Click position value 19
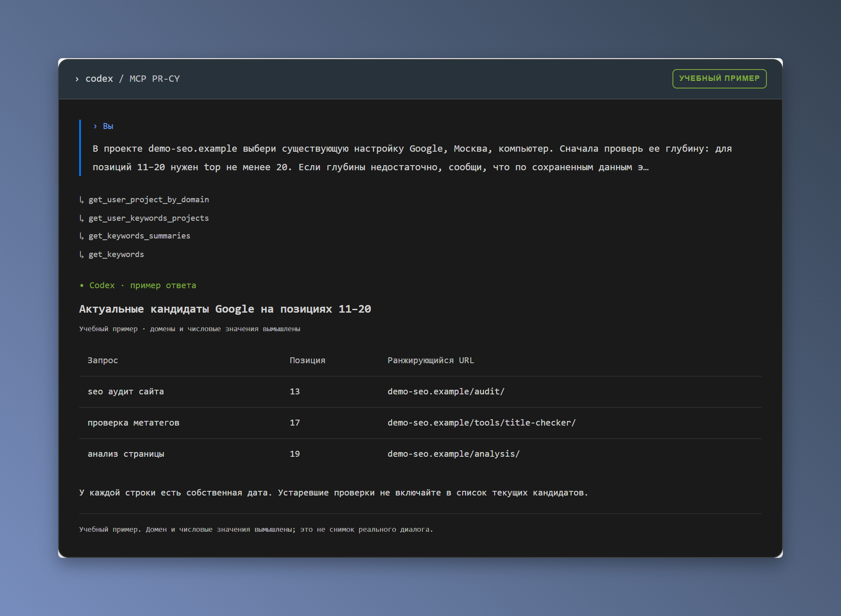Image resolution: width=841 pixels, height=616 pixels. 295,454
